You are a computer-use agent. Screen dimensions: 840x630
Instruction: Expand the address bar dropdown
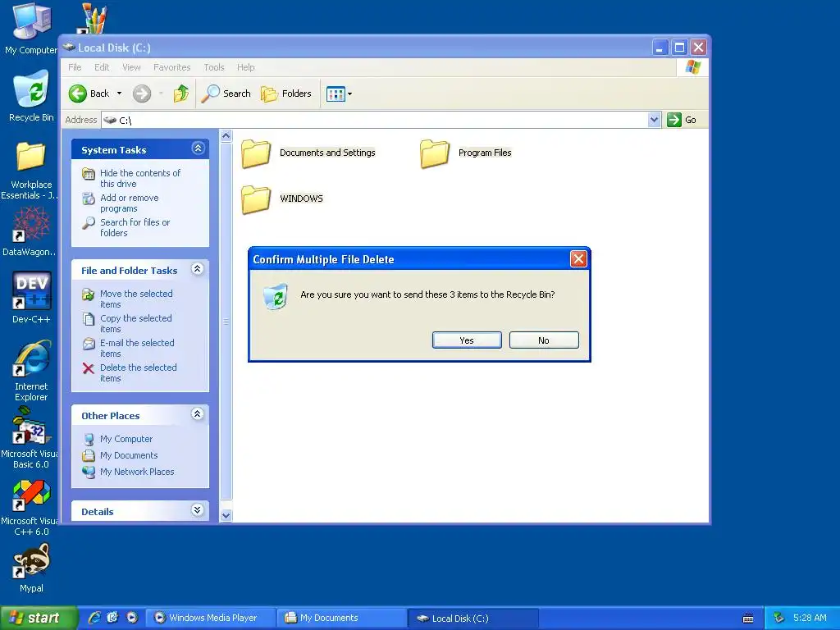(654, 120)
